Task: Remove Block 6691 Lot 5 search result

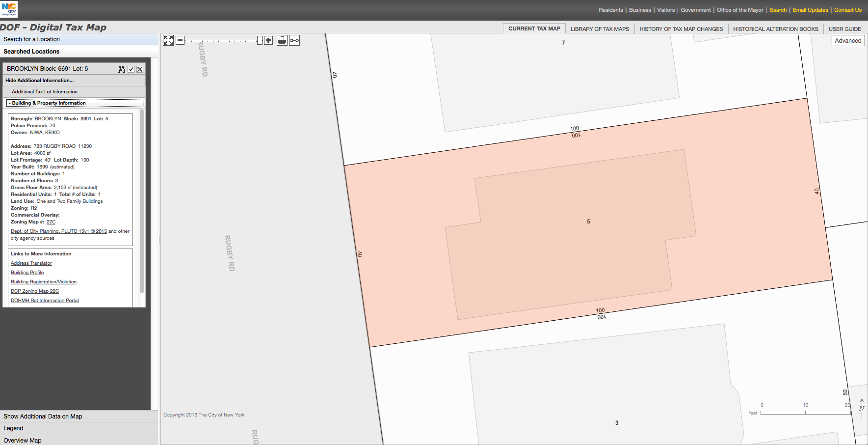Action: click(140, 69)
